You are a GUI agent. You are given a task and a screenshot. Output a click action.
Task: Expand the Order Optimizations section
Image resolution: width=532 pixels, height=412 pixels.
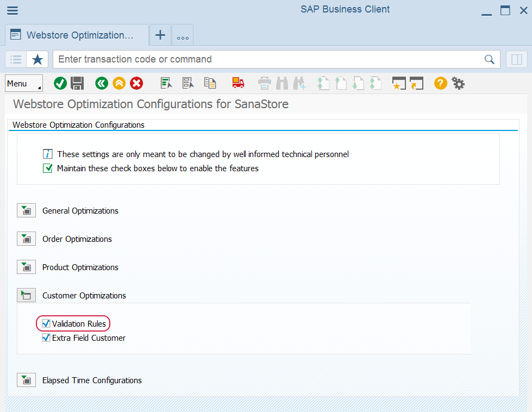(26, 239)
